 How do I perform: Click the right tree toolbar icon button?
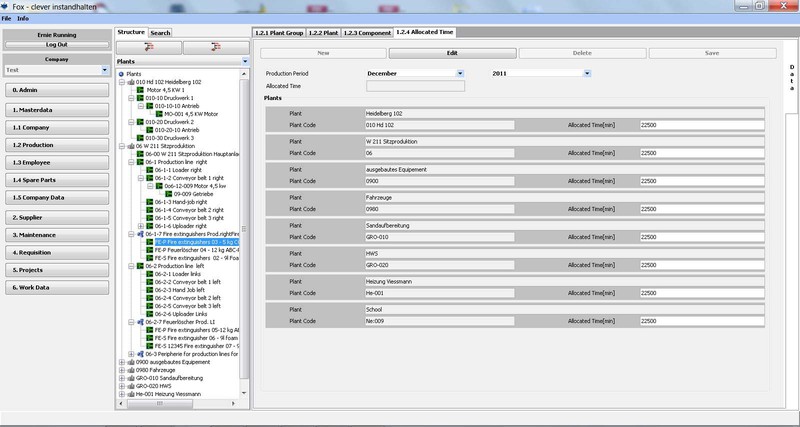click(215, 47)
